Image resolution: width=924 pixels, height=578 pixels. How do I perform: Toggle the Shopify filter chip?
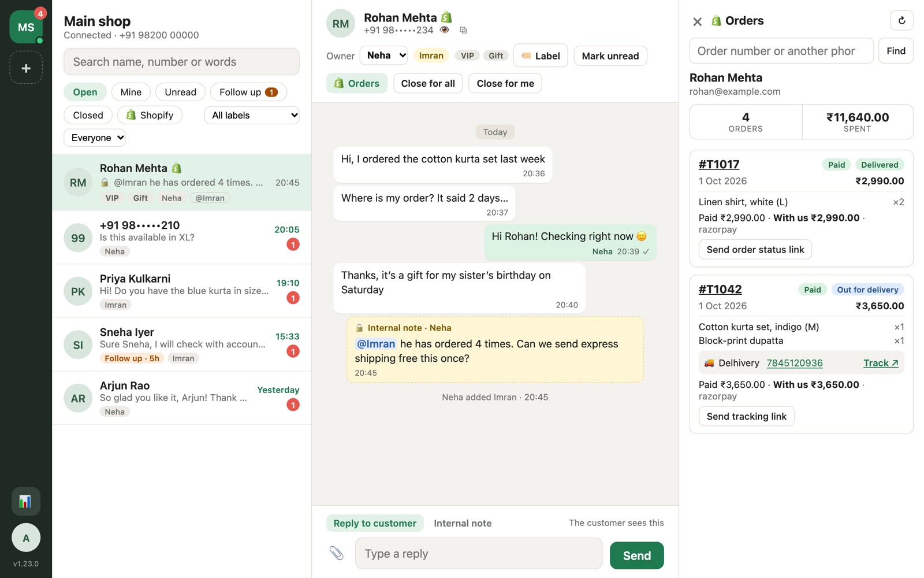tap(150, 115)
